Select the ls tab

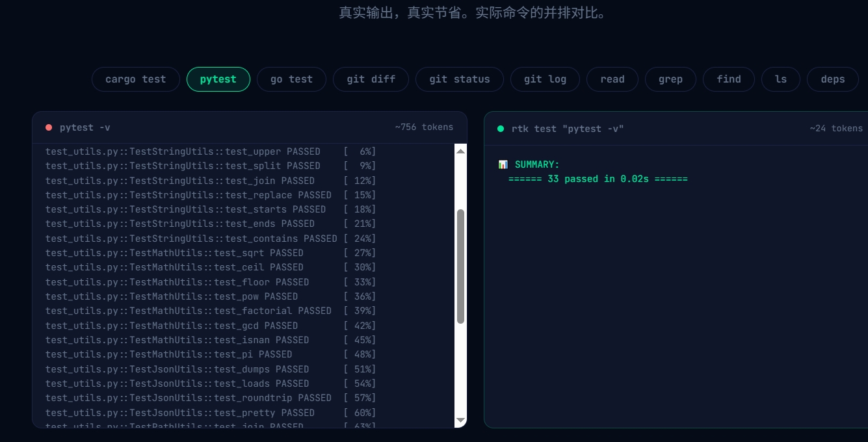point(781,79)
